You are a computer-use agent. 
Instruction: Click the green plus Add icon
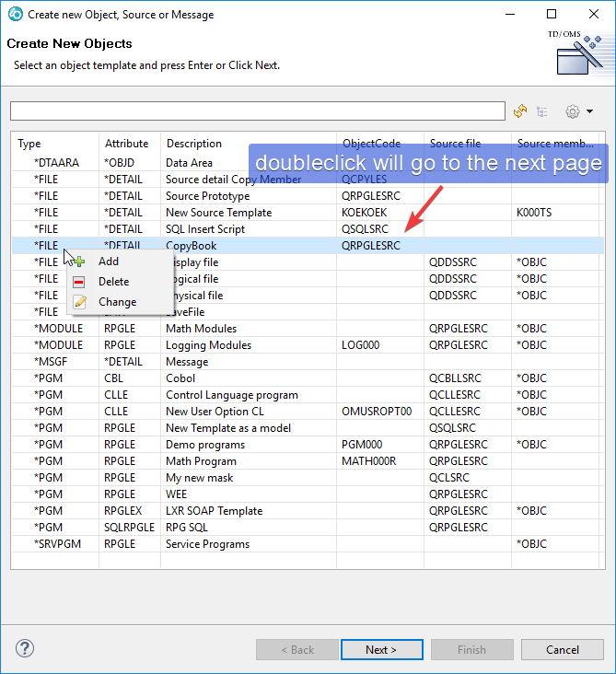point(80,261)
